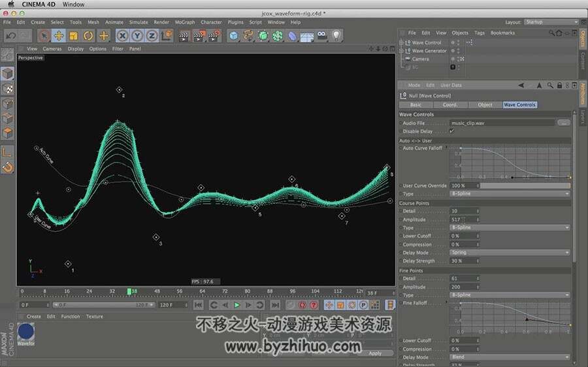Select the Move tool

tap(59, 36)
